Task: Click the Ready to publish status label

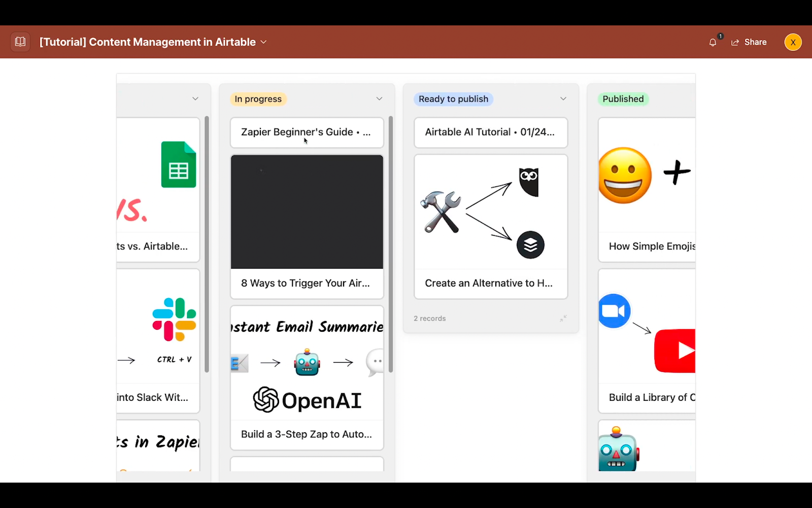Action: point(453,99)
